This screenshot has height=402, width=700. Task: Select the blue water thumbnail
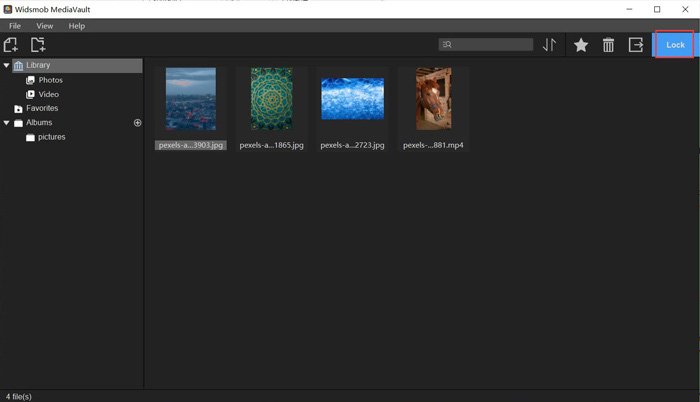pos(352,99)
